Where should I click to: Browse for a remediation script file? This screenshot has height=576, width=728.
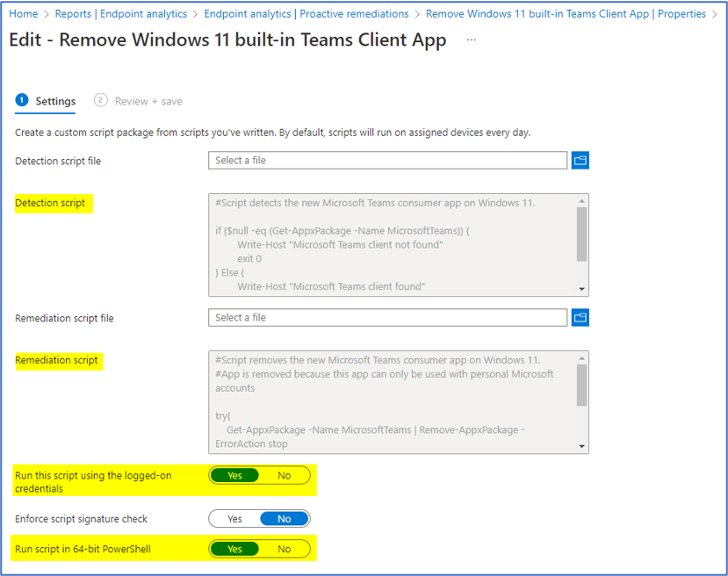580,318
